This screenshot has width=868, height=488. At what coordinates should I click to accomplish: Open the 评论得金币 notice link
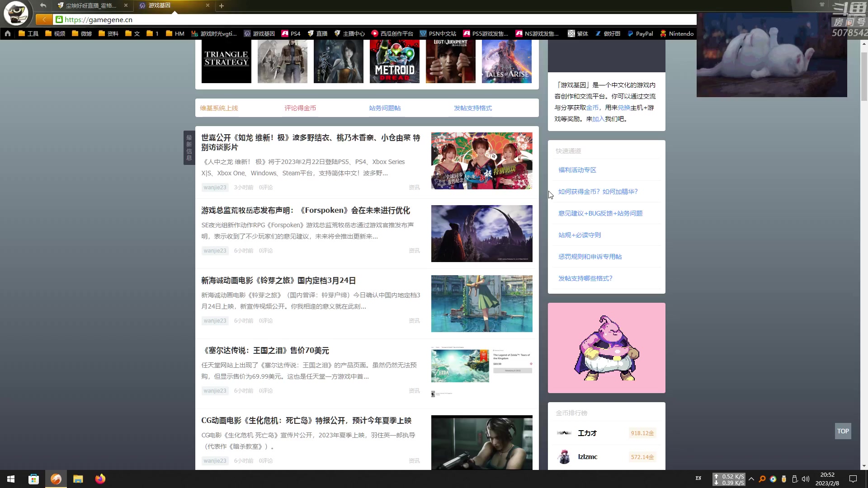(300, 108)
